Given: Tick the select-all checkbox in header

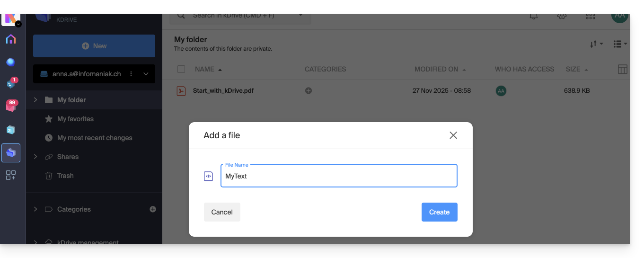Looking at the screenshot, I should tap(181, 69).
